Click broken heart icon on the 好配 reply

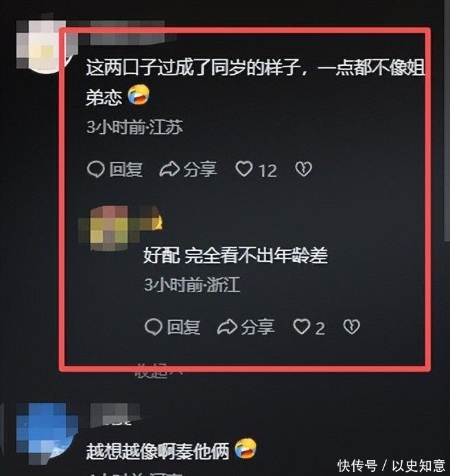[x=352, y=327]
